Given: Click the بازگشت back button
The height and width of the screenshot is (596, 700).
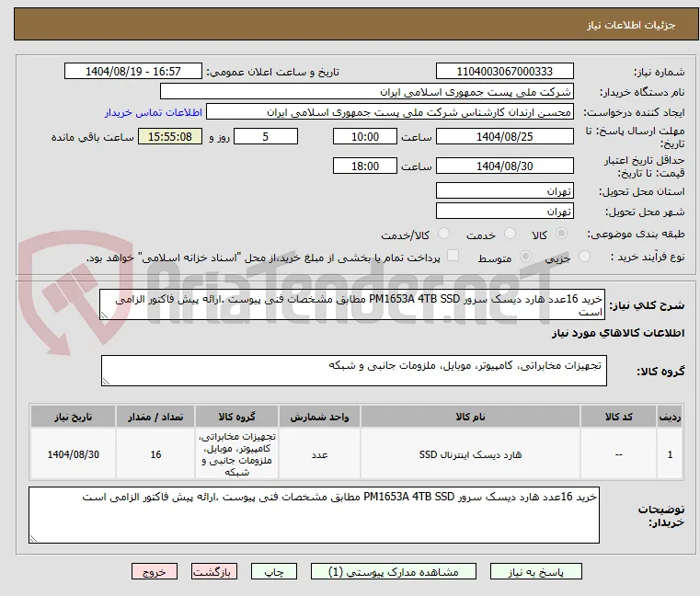Looking at the screenshot, I should 214,572.
